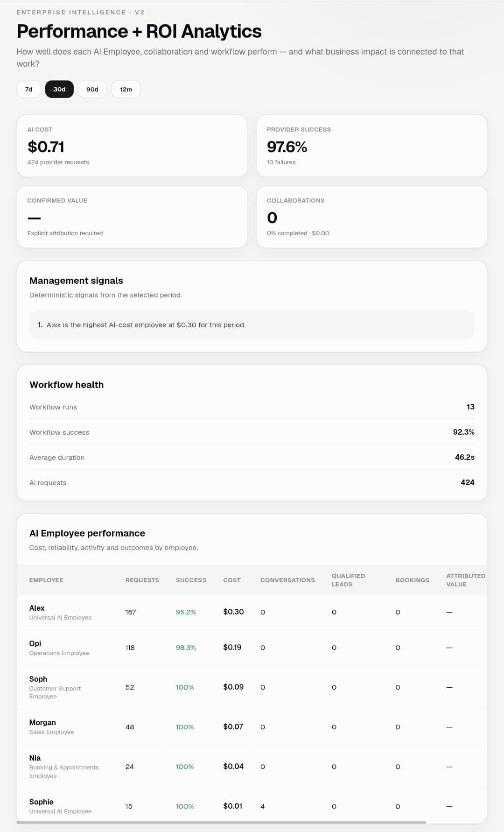Select the Nia employee row name

(35, 758)
